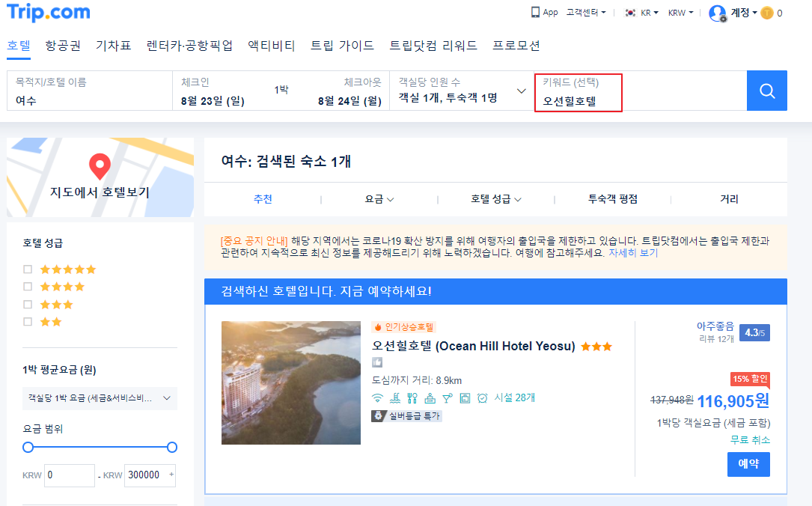Click the 리뷰 12개 text

click(716, 339)
